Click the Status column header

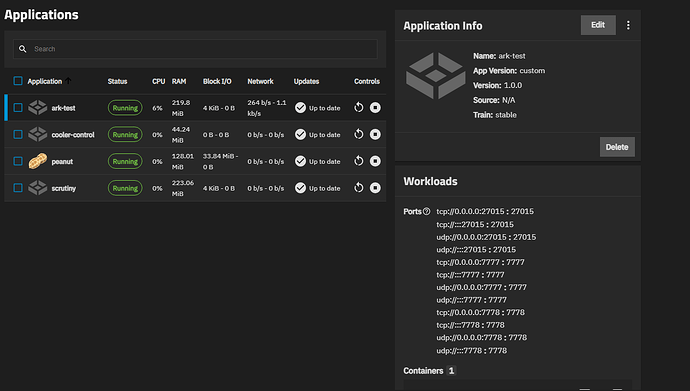(x=117, y=81)
